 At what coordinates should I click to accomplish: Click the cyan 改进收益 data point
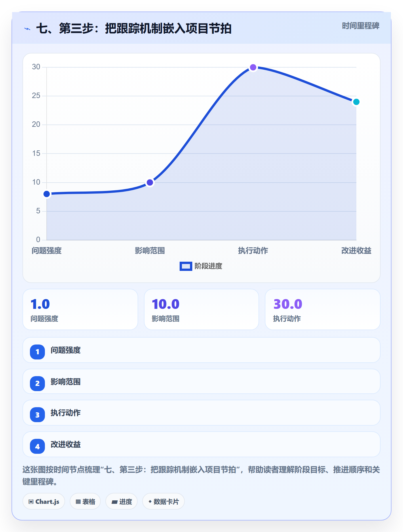356,102
